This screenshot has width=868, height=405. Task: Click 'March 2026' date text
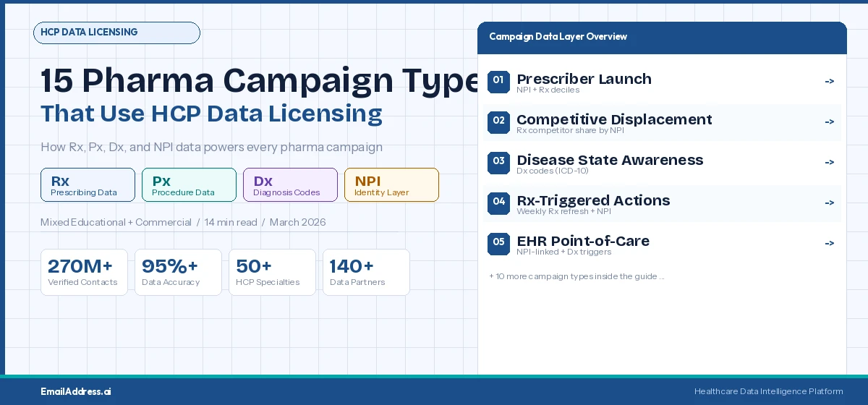[297, 223]
